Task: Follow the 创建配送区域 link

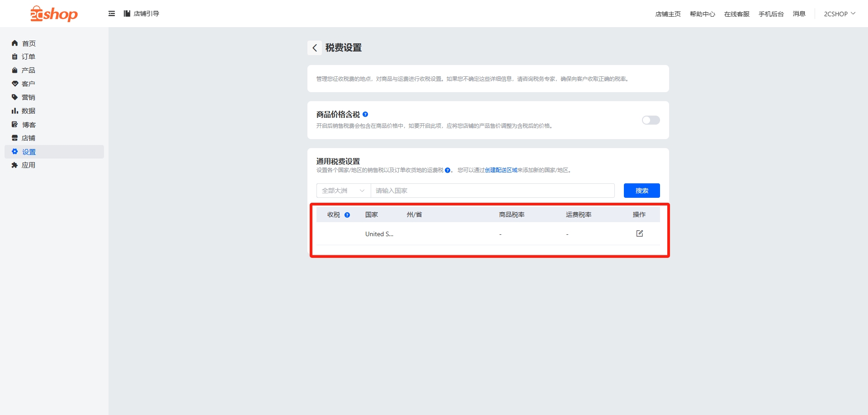Action: [501, 170]
